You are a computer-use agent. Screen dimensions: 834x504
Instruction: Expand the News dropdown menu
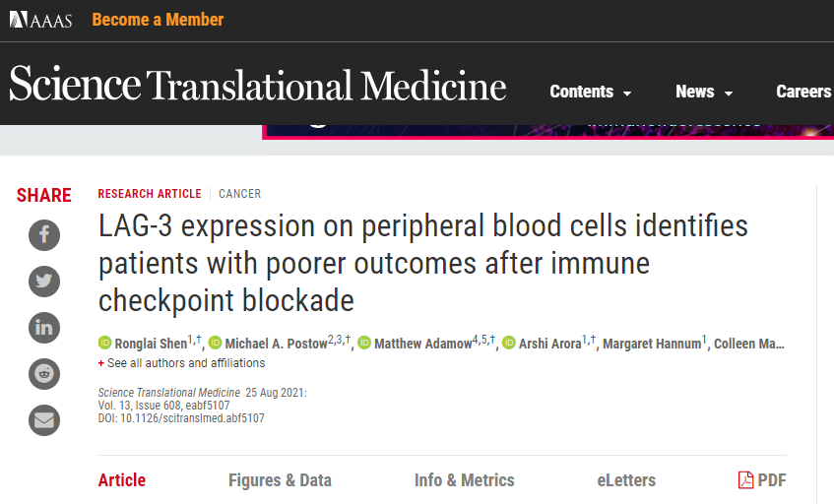pyautogui.click(x=704, y=92)
